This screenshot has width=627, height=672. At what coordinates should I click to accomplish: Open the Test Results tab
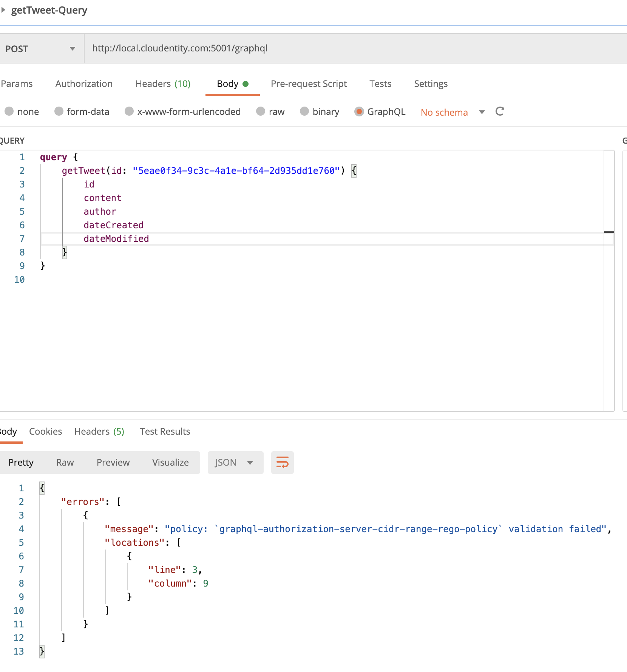pos(165,431)
